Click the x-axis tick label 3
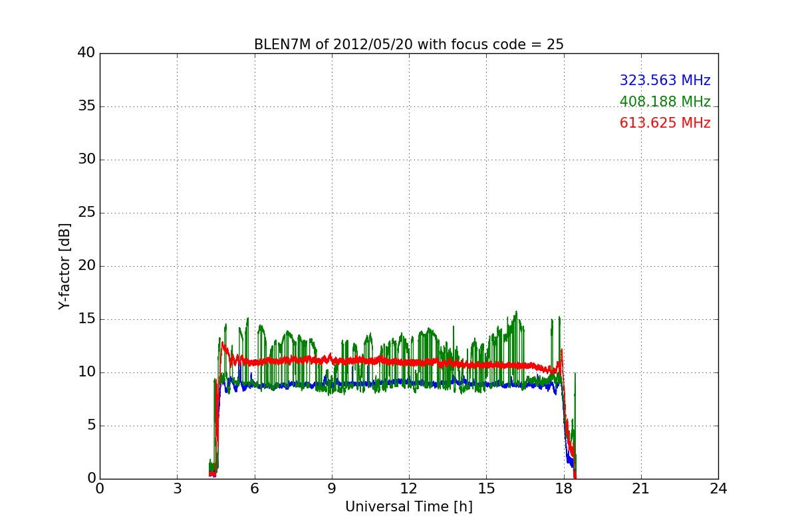 [x=177, y=489]
